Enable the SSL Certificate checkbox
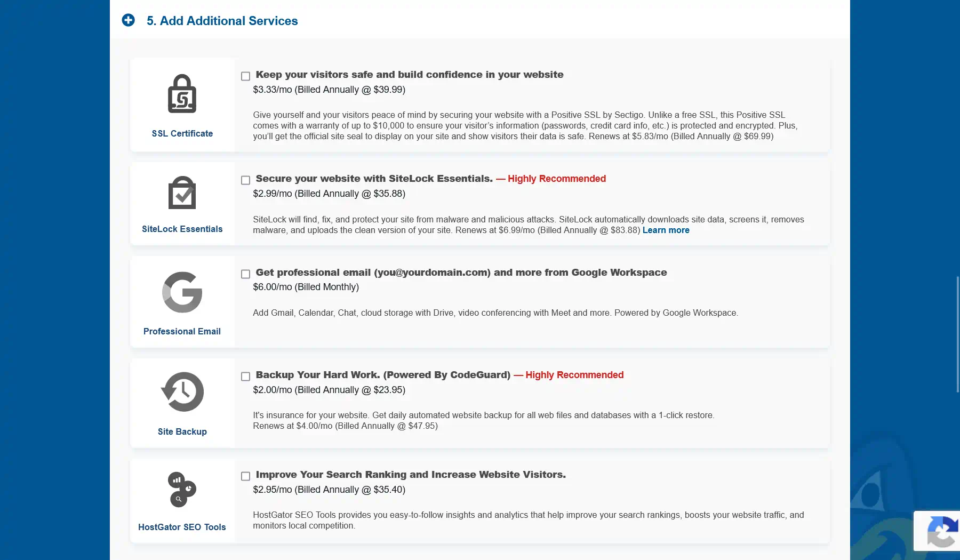 [x=245, y=76]
